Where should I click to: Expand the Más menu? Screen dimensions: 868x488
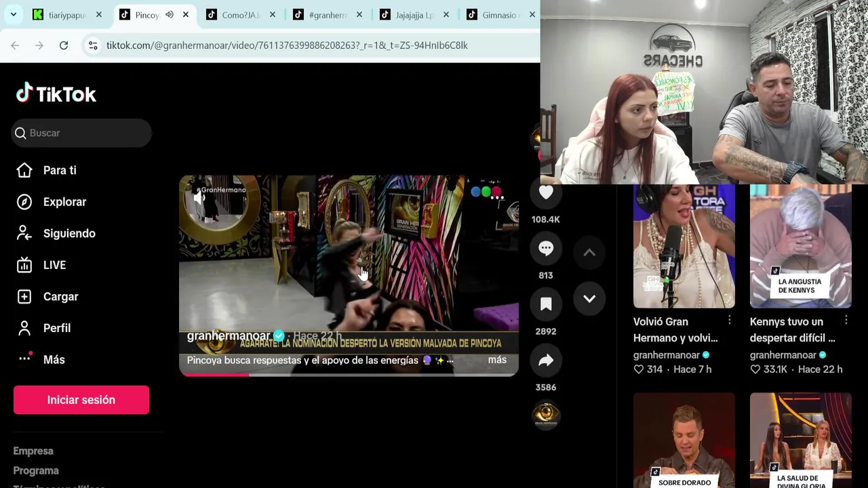click(x=54, y=359)
